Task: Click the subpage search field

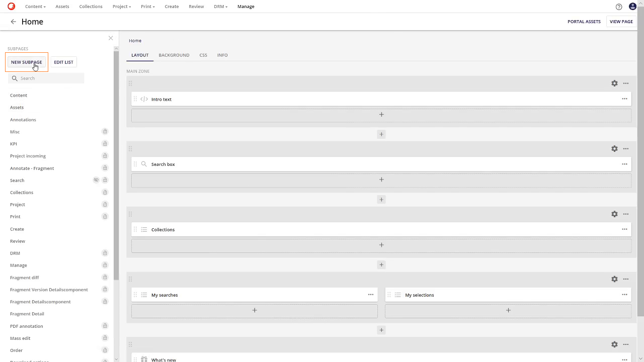Action: coord(45,78)
